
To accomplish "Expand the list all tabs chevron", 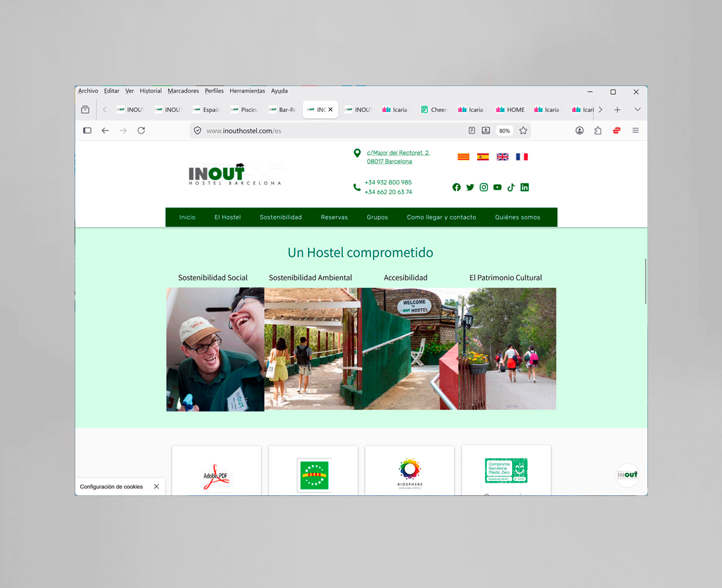I will click(637, 110).
